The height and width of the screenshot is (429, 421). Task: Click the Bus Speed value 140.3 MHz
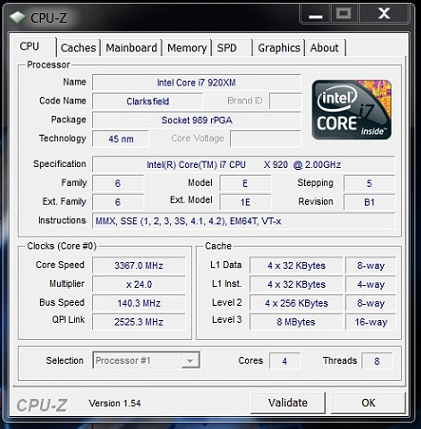[138, 303]
